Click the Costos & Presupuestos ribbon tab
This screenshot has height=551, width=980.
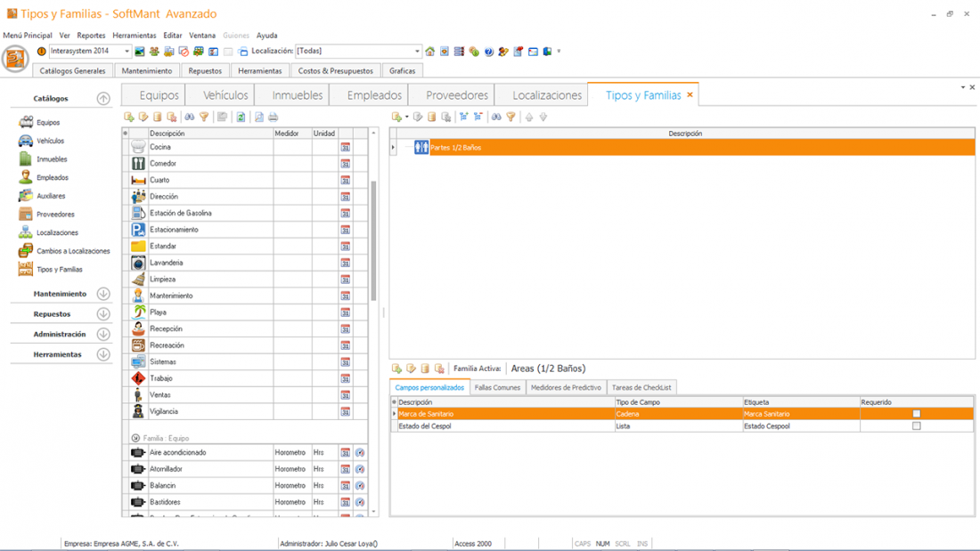coord(335,70)
